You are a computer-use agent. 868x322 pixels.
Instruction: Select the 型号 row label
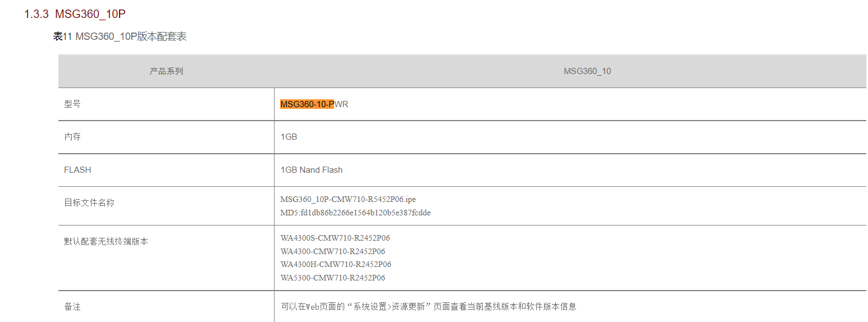[72, 104]
